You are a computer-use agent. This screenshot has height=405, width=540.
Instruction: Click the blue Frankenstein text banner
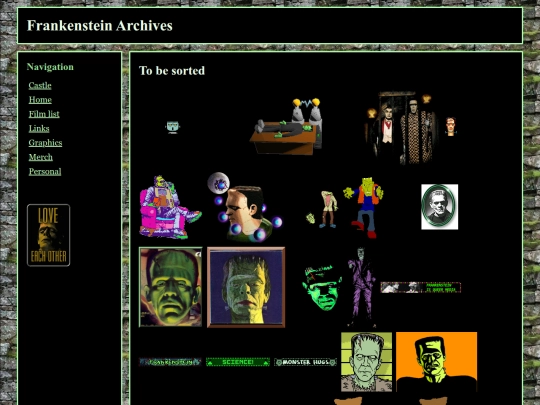pyautogui.click(x=170, y=362)
